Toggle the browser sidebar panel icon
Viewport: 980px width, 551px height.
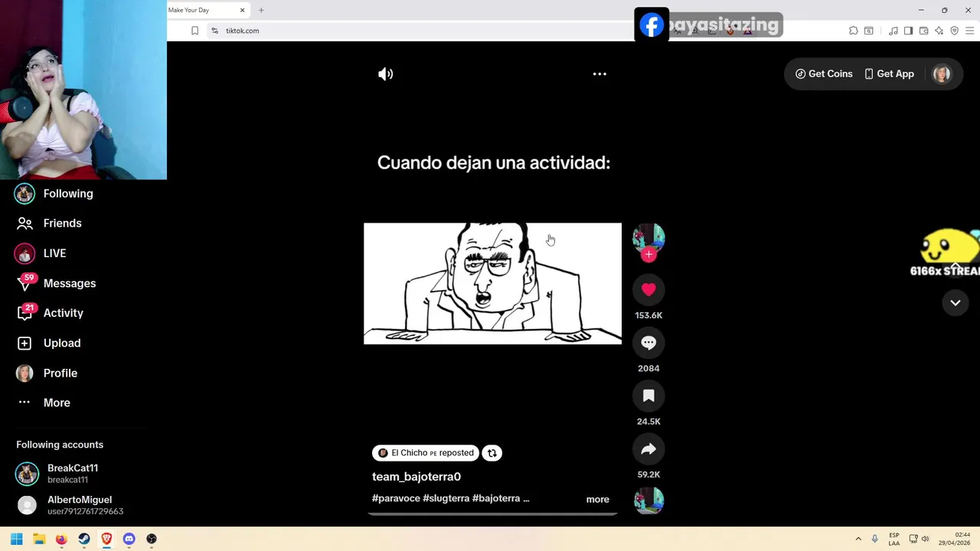[908, 31]
